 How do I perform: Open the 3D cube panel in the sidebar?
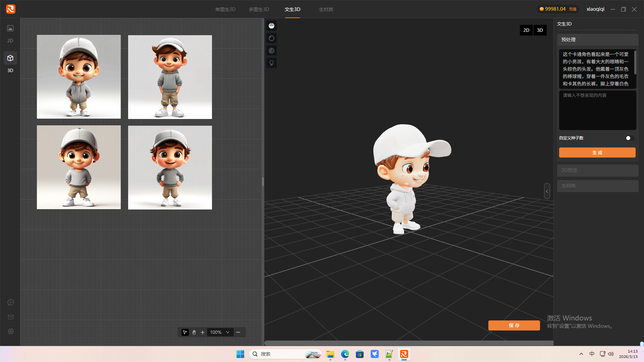point(10,58)
